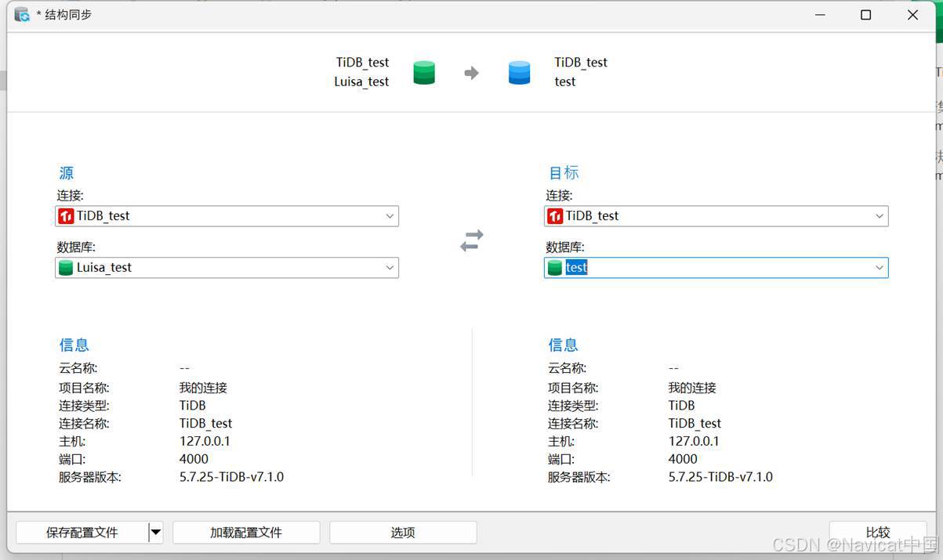Click green database icon beside target test field
Image resolution: width=943 pixels, height=560 pixels.
tap(555, 268)
